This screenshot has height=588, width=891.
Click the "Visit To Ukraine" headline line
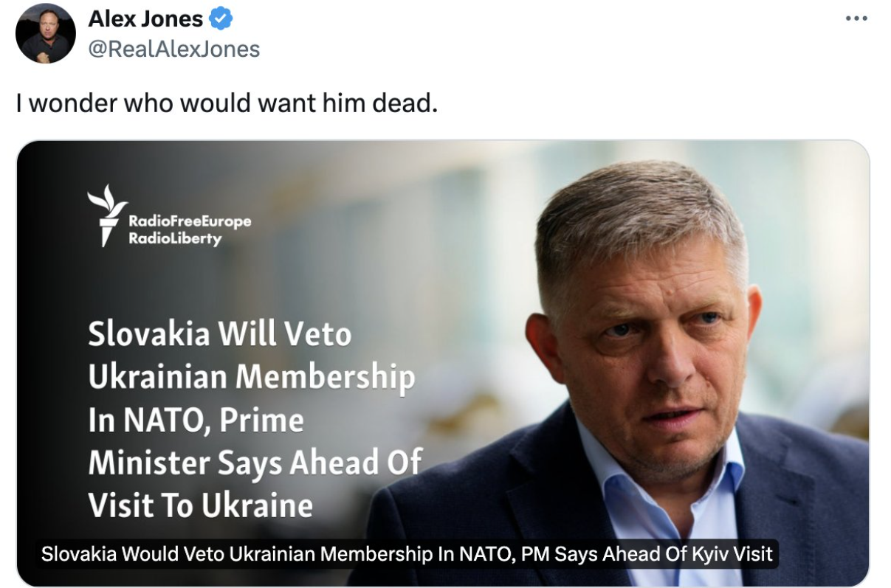(x=200, y=505)
